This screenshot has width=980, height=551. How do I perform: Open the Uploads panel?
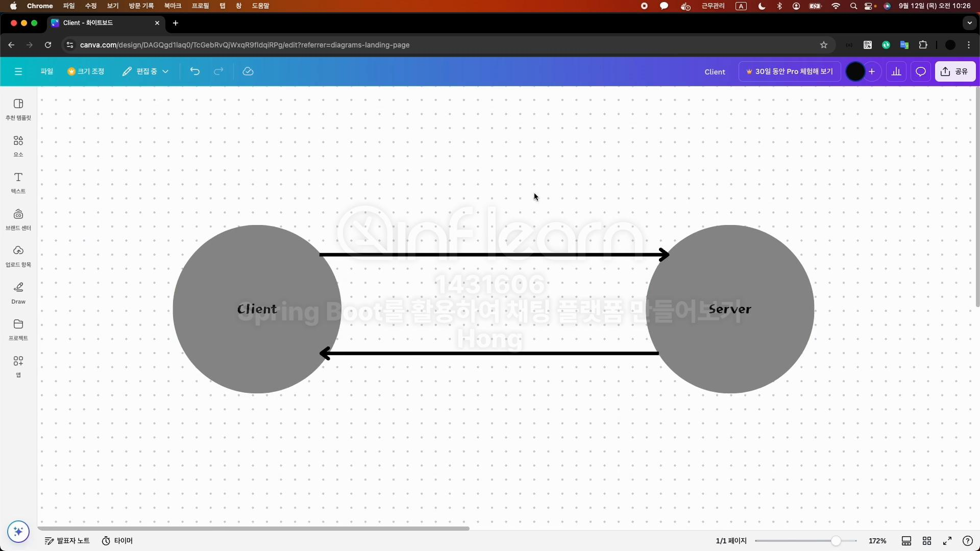(x=18, y=256)
